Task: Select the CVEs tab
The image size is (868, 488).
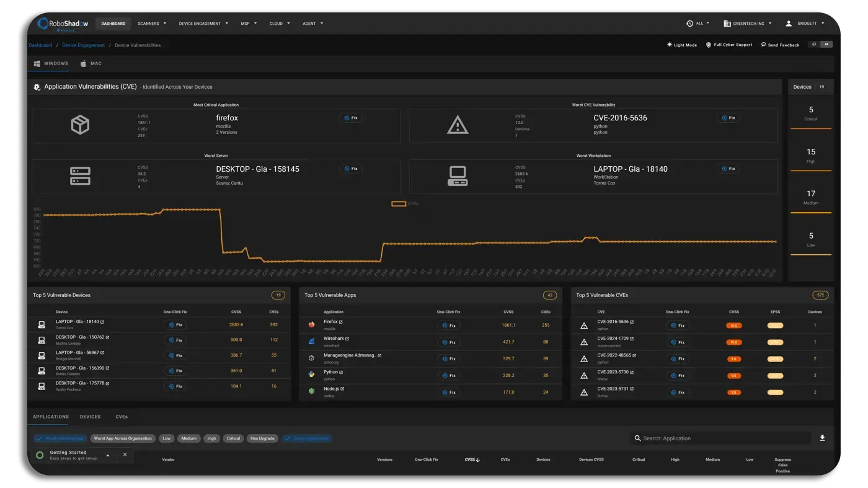Action: 122,417
